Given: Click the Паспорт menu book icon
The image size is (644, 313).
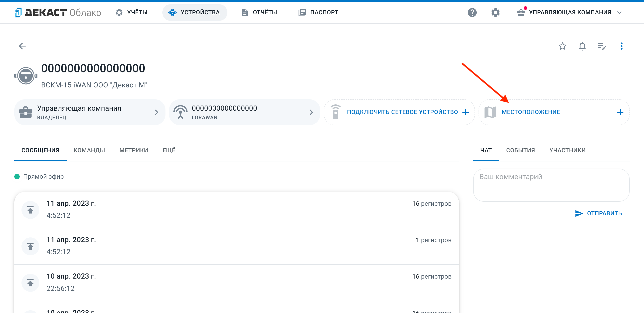Looking at the screenshot, I should click(x=302, y=12).
